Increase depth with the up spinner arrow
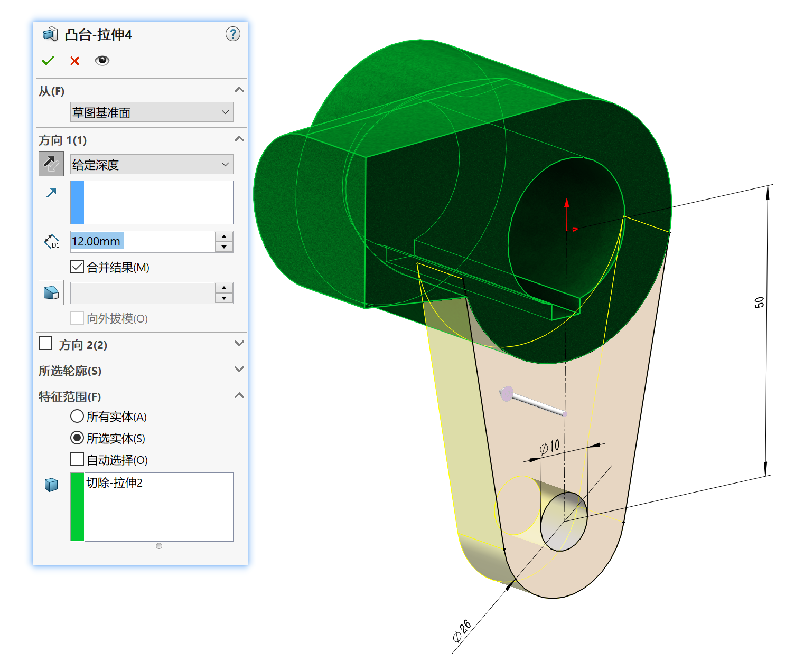The image size is (804, 672). click(x=224, y=236)
